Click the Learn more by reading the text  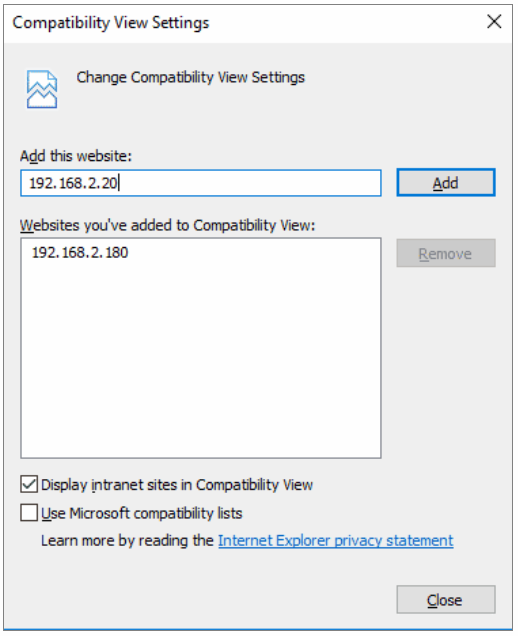tap(127, 541)
